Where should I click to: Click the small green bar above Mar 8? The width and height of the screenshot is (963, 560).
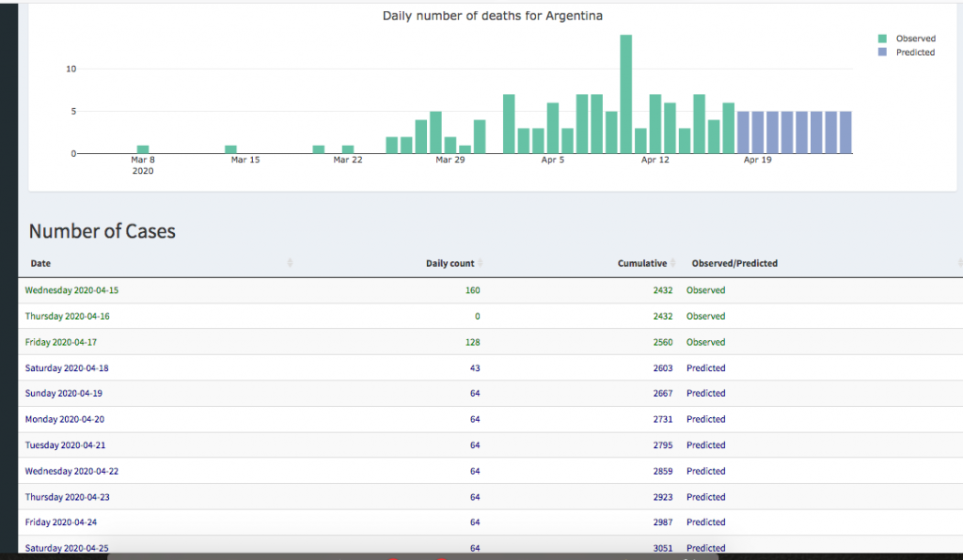click(143, 148)
